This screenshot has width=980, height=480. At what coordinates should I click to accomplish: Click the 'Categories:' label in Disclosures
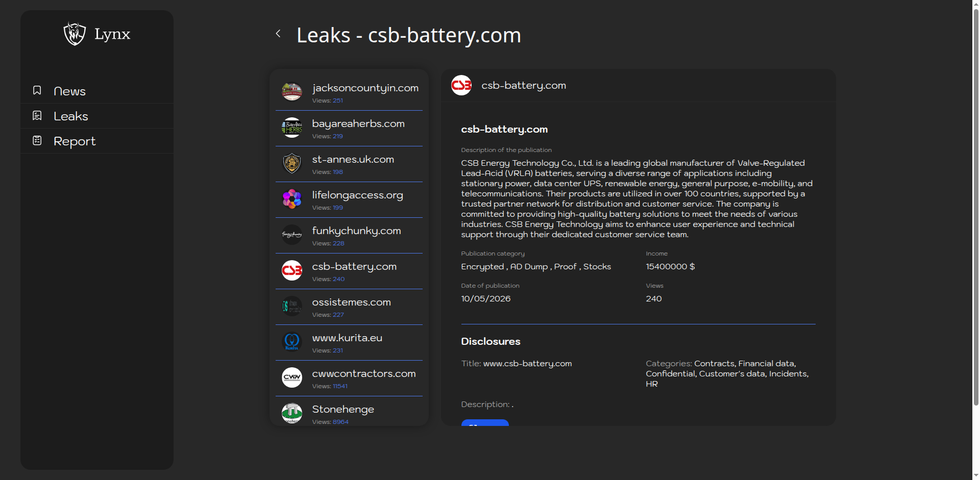pyautogui.click(x=669, y=364)
